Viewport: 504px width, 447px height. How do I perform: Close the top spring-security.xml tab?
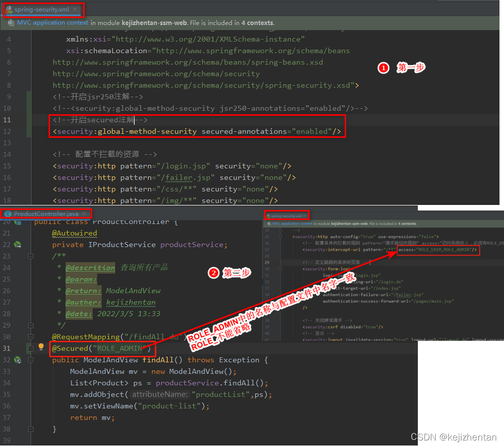75,10
